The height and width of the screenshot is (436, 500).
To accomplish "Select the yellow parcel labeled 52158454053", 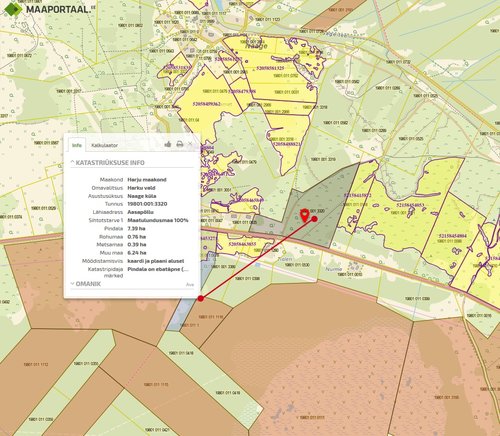I will tap(410, 205).
